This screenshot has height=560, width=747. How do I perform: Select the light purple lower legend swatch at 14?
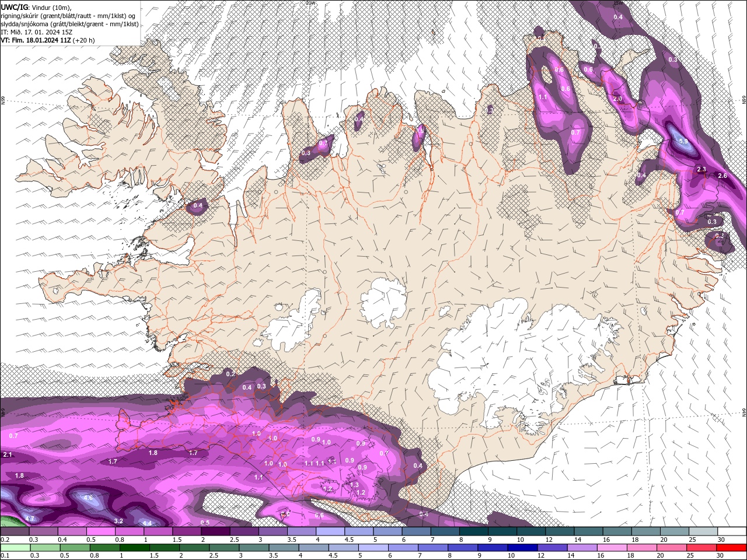[583, 548]
